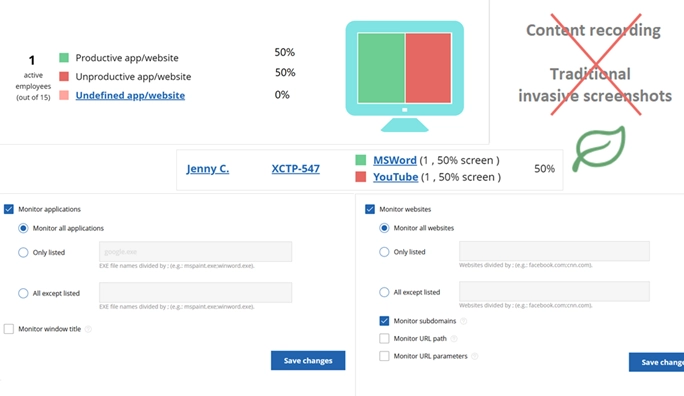Click the Only listed applications input field
Image resolution: width=684 pixels, height=396 pixels.
[x=195, y=252]
